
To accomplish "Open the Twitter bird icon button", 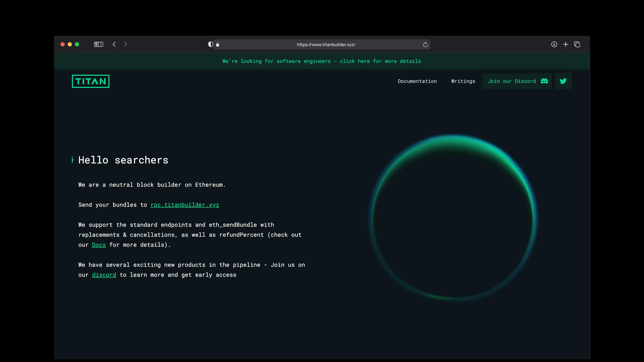I will tap(563, 81).
